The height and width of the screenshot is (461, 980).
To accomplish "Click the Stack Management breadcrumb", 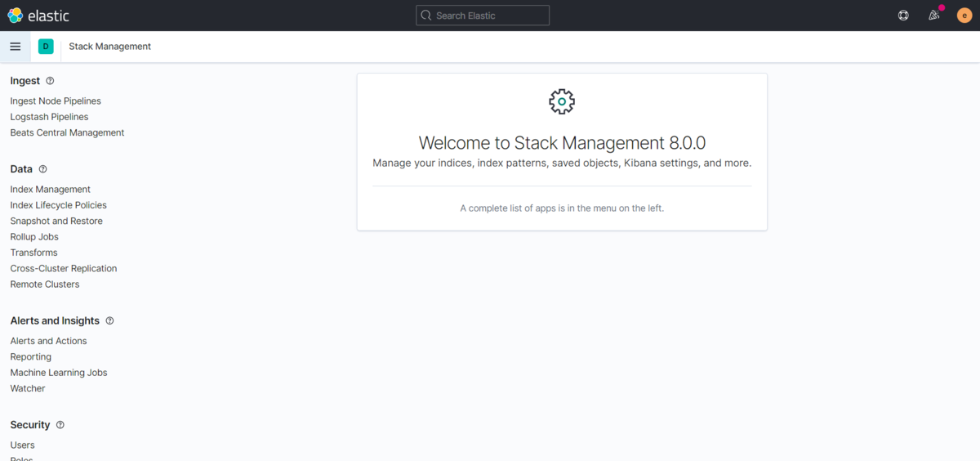I will point(110,47).
